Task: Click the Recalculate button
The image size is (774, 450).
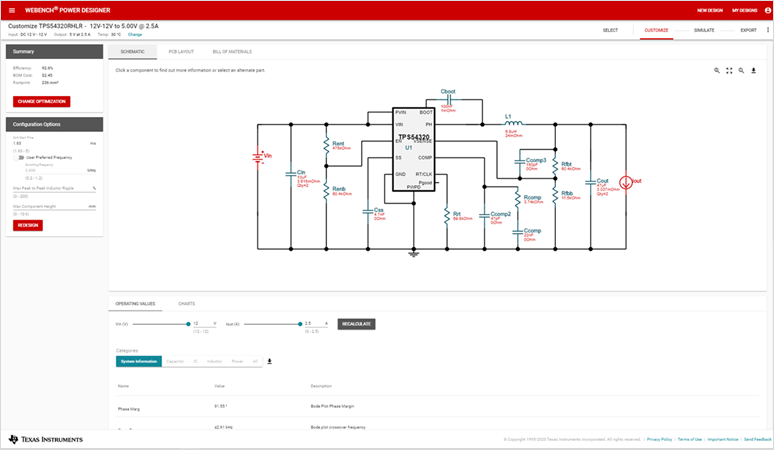Action: click(x=356, y=324)
